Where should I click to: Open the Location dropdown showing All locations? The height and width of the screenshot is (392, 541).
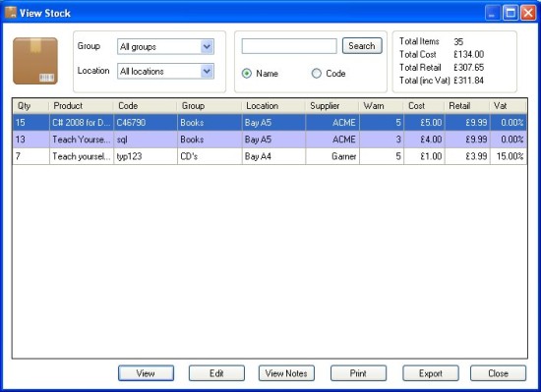tap(165, 72)
